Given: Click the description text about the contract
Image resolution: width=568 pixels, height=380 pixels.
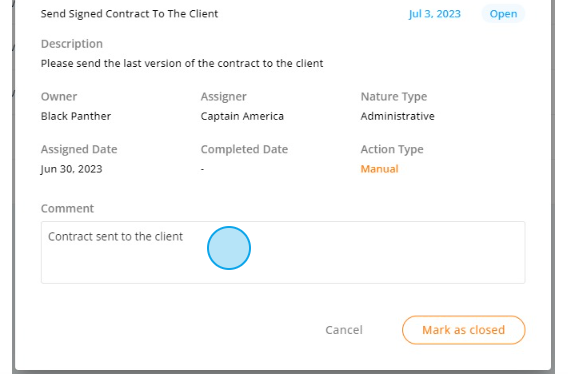Looking at the screenshot, I should [182, 63].
